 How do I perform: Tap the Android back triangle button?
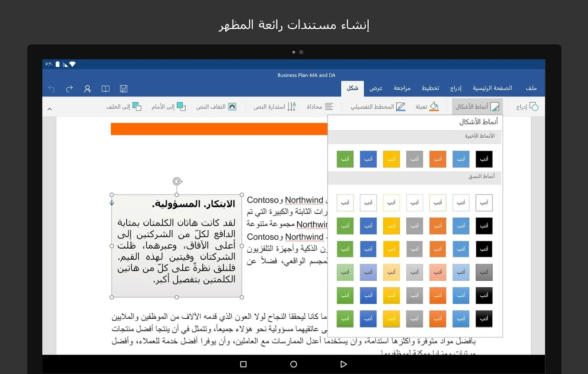pyautogui.click(x=343, y=364)
